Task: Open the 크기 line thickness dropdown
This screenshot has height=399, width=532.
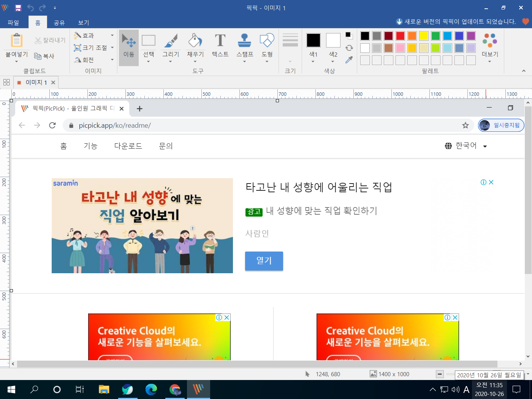Action: [x=290, y=62]
